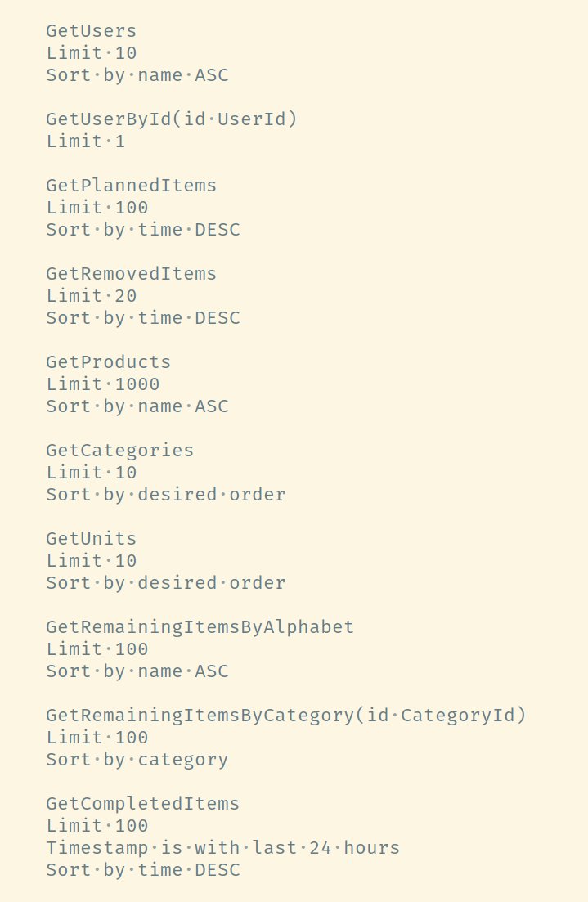Click Timestamp is with last 24 hours line
The width and height of the screenshot is (588, 902).
click(x=222, y=848)
